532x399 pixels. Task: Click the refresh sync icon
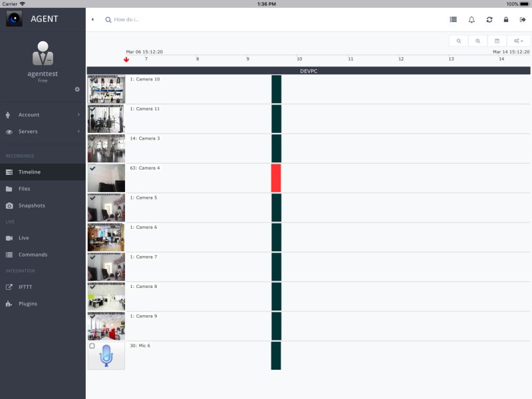489,20
